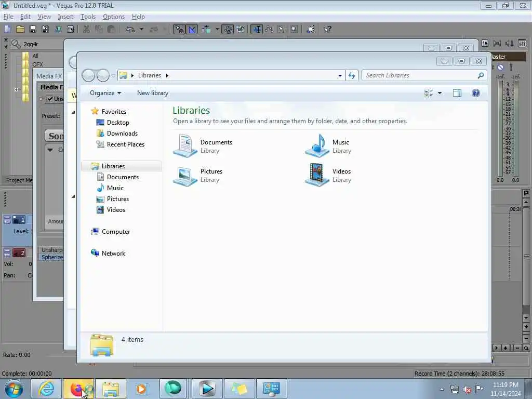
Task: Switch to the Project Media tab
Action: click(18, 180)
